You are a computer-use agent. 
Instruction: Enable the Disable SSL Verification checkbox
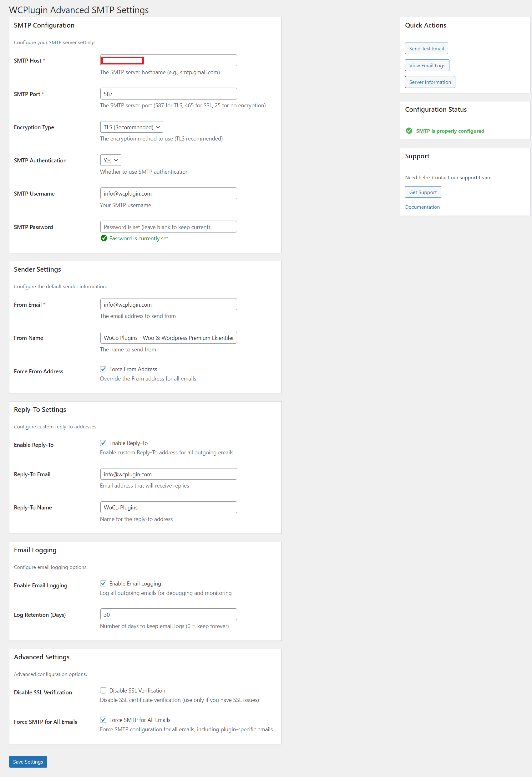[x=103, y=690]
